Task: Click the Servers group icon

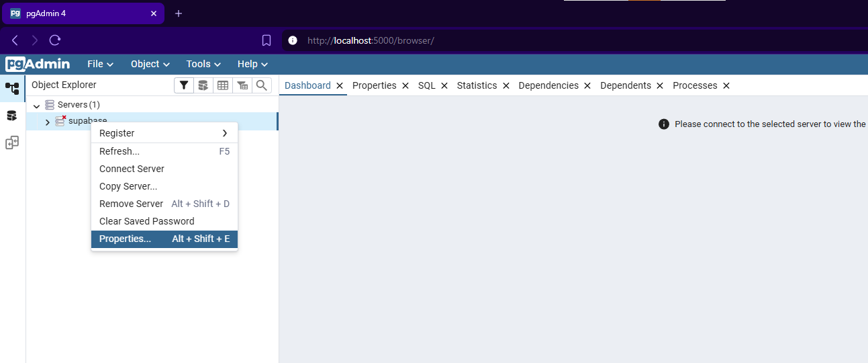Action: 50,105
